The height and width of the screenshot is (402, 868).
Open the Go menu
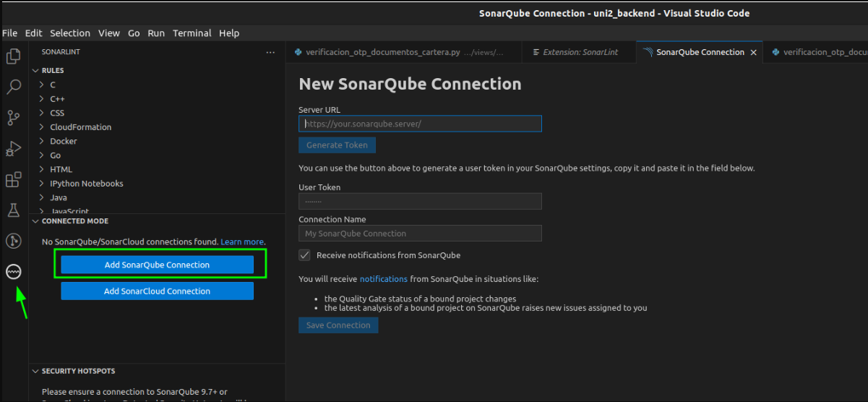point(134,33)
